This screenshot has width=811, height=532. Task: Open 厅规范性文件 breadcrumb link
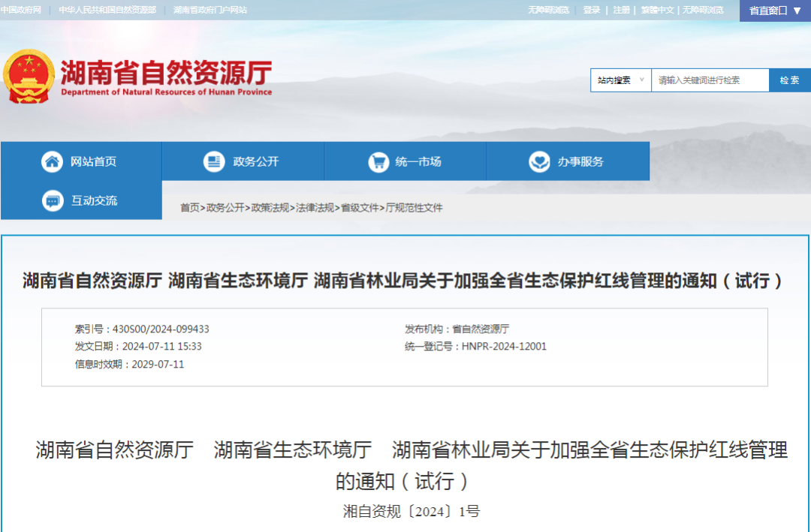pos(414,208)
